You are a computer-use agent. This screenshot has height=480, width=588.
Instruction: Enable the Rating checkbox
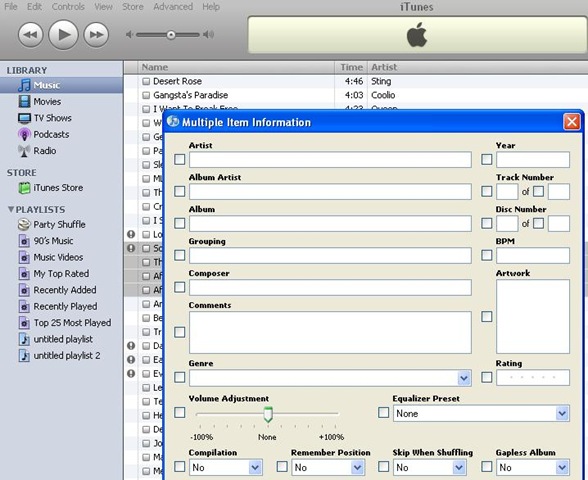(487, 377)
